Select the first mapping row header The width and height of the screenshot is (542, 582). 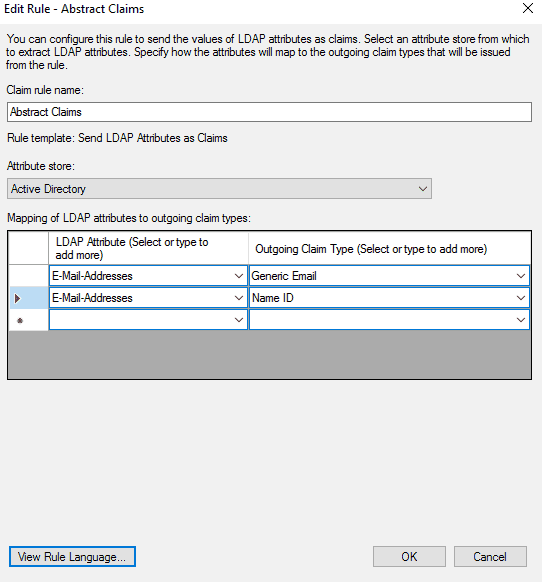(29, 276)
